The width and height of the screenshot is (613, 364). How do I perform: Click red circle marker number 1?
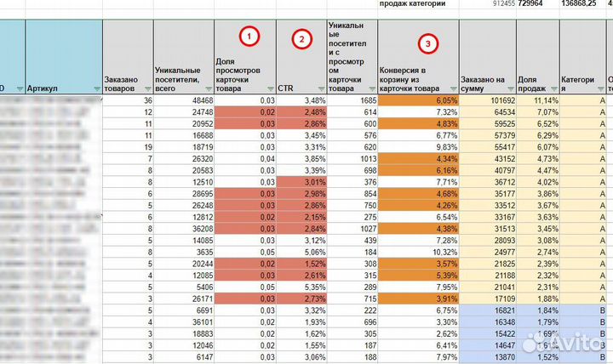pyautogui.click(x=248, y=37)
